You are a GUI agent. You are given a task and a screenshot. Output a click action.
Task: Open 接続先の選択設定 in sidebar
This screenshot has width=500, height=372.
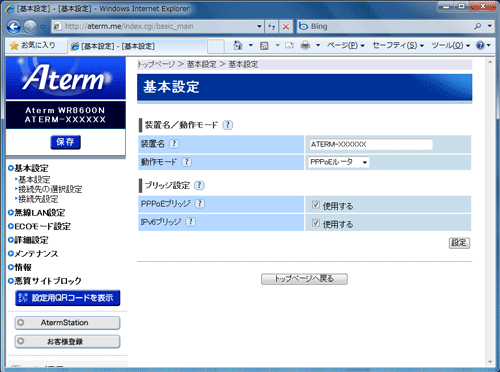50,189
